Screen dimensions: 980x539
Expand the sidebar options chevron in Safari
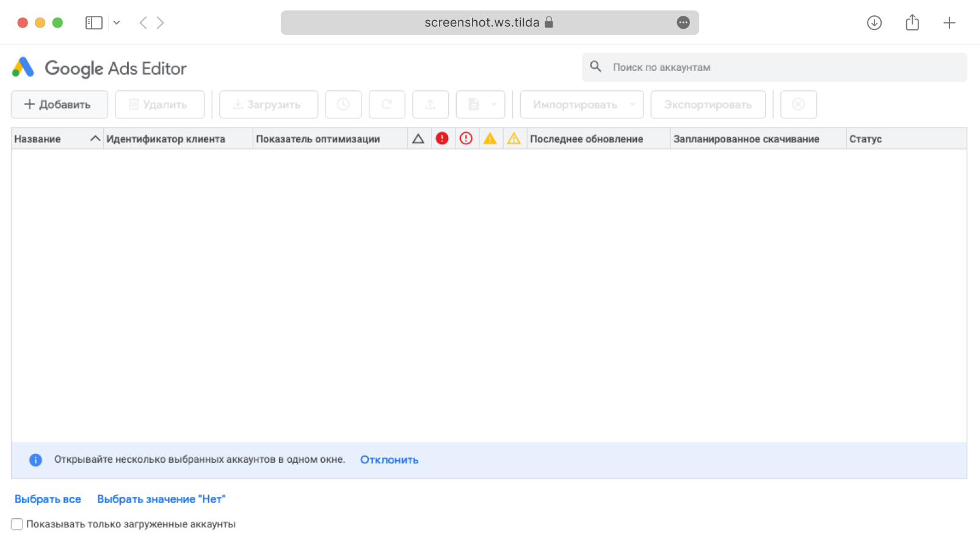[117, 23]
